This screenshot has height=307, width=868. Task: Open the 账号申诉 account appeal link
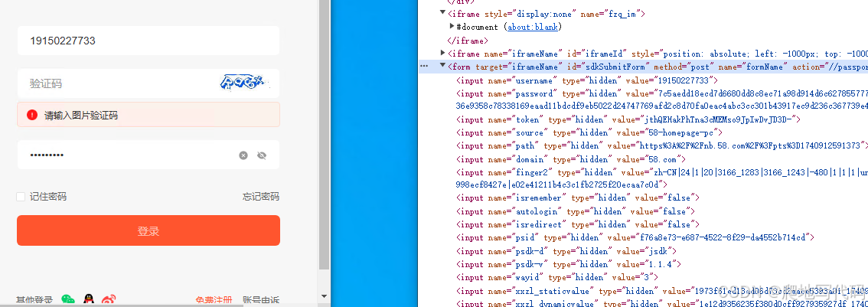click(261, 300)
